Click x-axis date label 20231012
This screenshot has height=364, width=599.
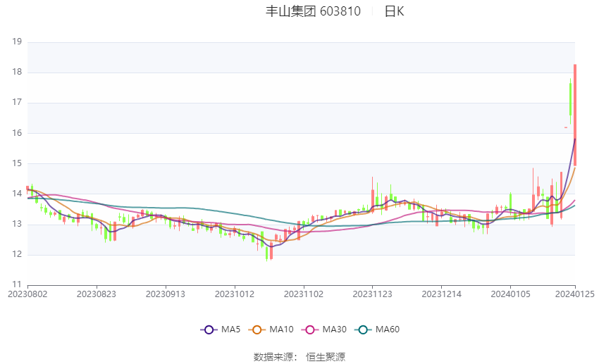pos(235,294)
